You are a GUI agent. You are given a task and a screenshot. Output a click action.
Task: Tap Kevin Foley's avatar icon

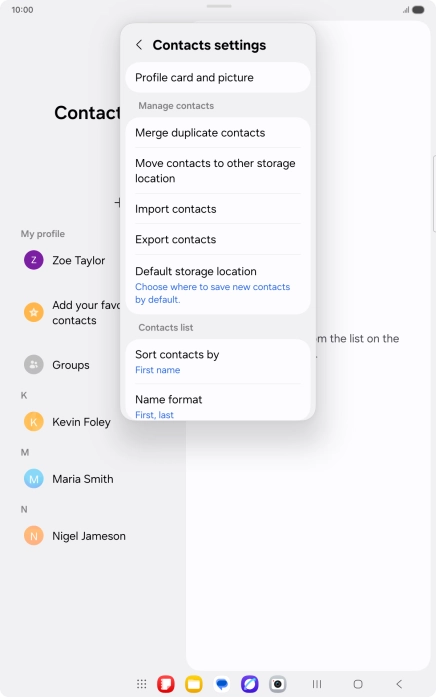click(34, 422)
